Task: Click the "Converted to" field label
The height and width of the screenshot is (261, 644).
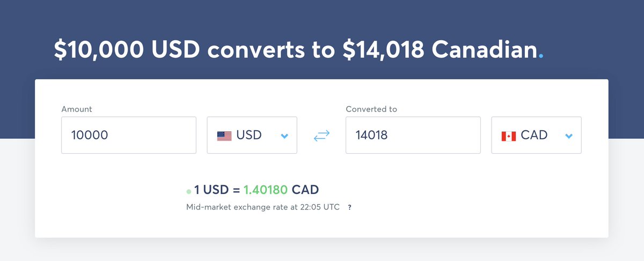Action: point(371,109)
